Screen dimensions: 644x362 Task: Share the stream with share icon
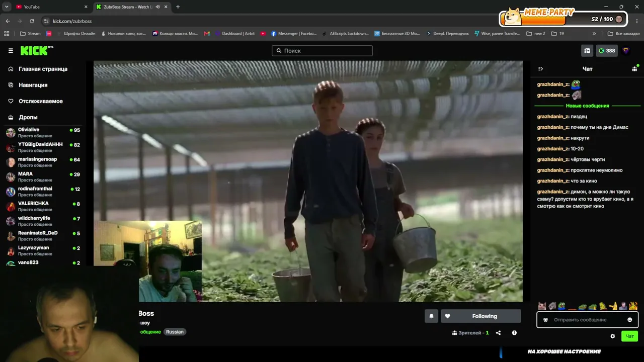(x=498, y=333)
